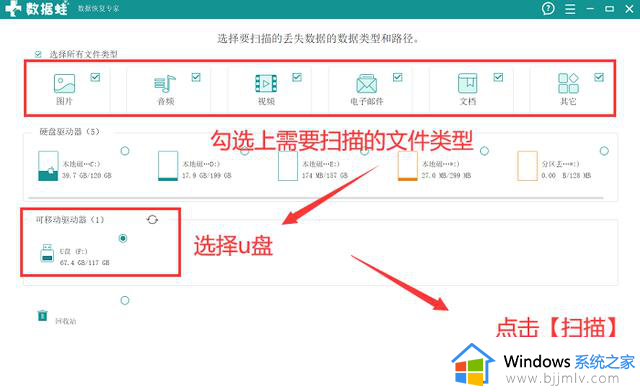Image resolution: width=640 pixels, height=392 pixels.
Task: Click the '选择所有文件类型' label text
Action: [84, 54]
